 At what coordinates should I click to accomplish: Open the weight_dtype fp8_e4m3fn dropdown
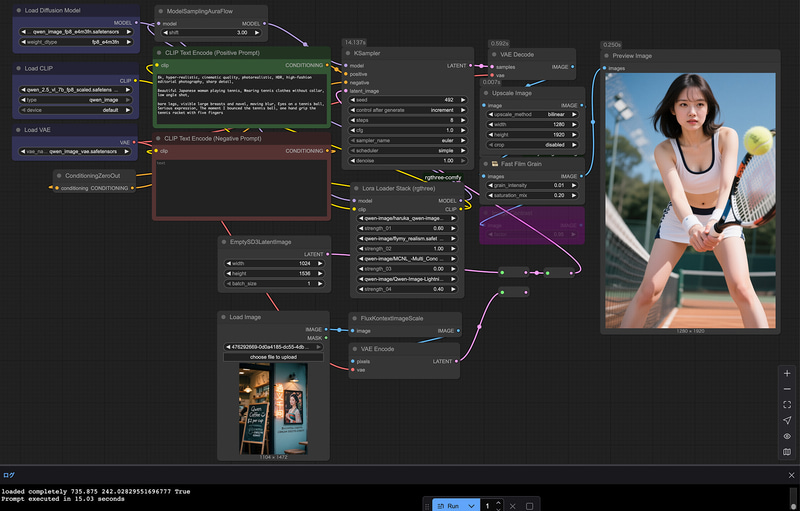click(x=76, y=42)
